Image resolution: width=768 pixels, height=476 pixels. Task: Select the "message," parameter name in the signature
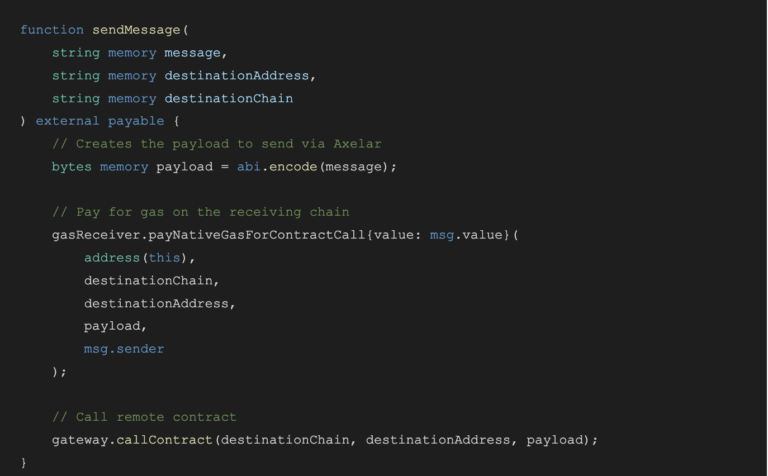click(196, 53)
